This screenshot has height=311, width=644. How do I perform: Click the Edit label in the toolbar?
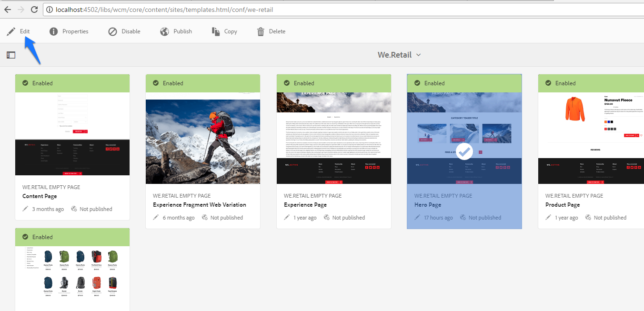tap(25, 31)
